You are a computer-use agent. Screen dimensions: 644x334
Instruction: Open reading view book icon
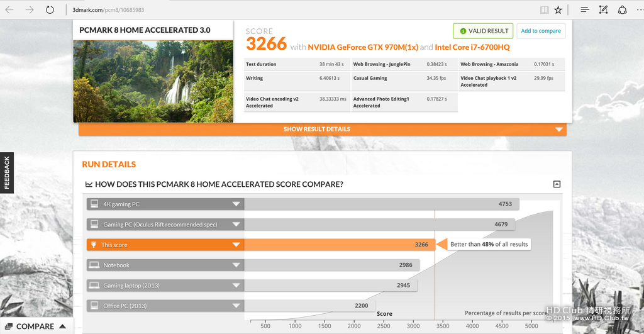544,10
